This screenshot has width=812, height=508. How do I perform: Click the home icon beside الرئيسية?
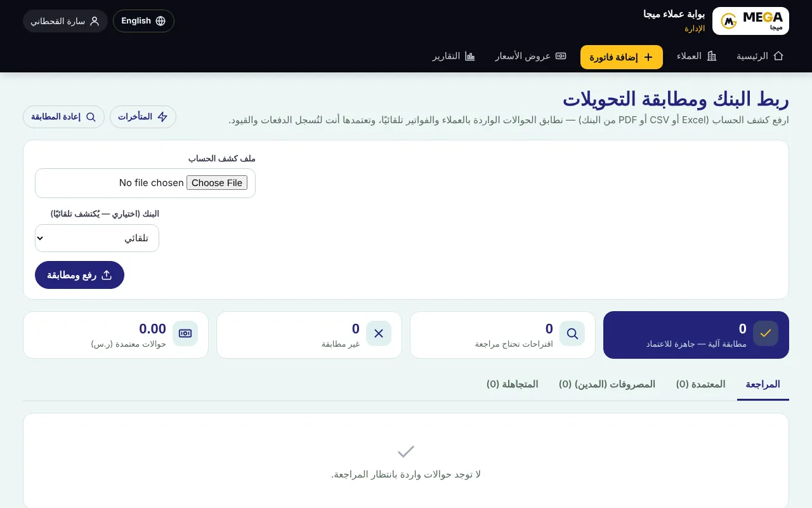pyautogui.click(x=778, y=56)
